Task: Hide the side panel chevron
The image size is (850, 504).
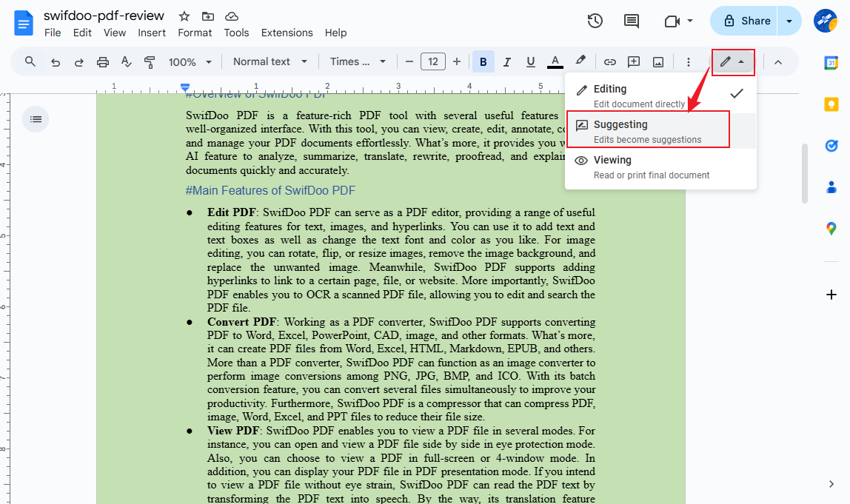Action: pyautogui.click(x=831, y=484)
